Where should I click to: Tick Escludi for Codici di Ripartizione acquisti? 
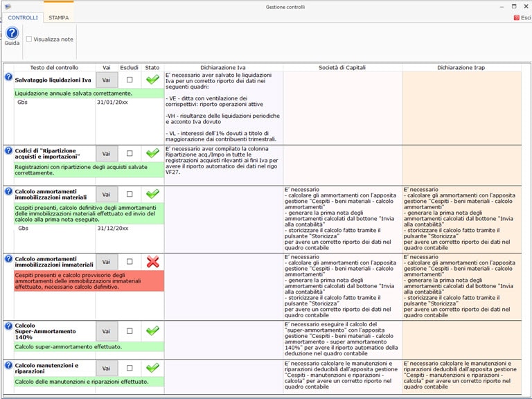tap(130, 153)
